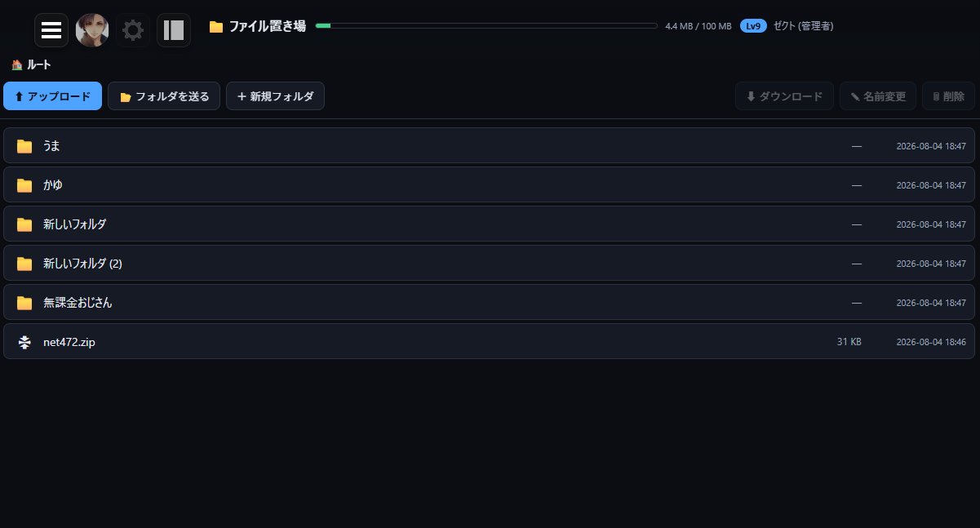The image size is (980, 528).
Task: Select the うま folder icon
Action: click(24, 146)
